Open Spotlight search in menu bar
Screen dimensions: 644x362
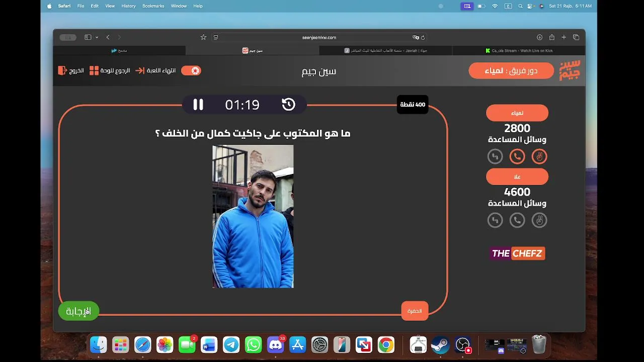(520, 6)
